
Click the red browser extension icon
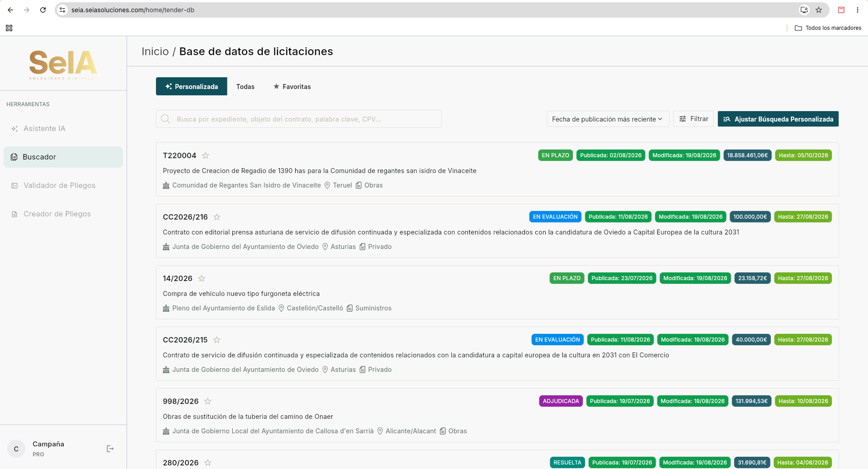pos(841,10)
